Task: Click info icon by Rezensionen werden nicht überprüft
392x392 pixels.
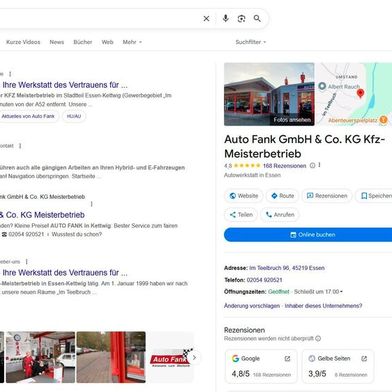Action: tap(318, 339)
